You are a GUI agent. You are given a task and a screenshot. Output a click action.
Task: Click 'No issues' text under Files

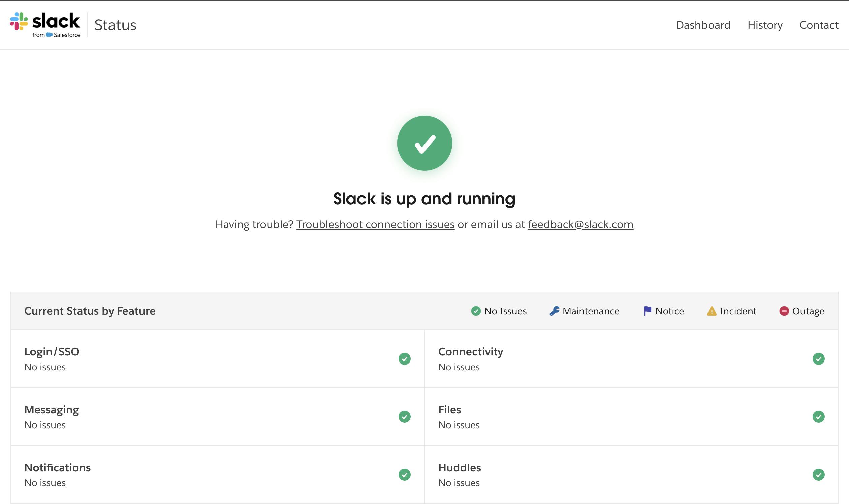459,425
